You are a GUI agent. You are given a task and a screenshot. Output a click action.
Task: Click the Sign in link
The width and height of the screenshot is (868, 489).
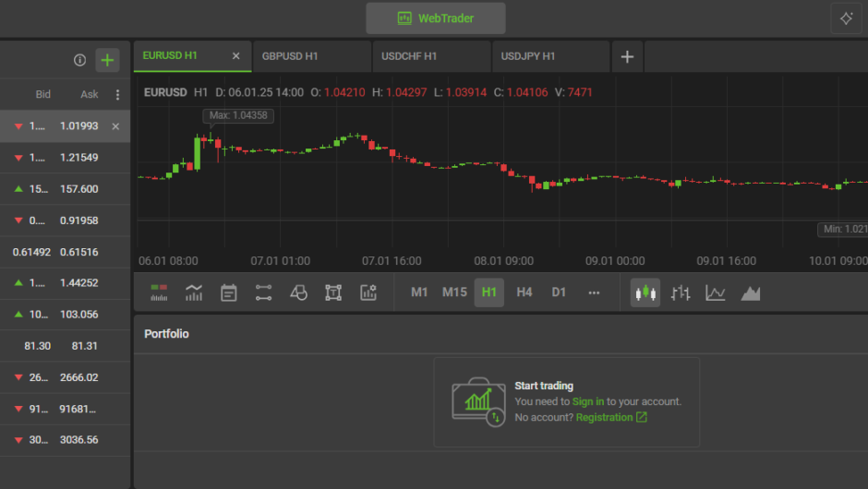click(x=588, y=401)
